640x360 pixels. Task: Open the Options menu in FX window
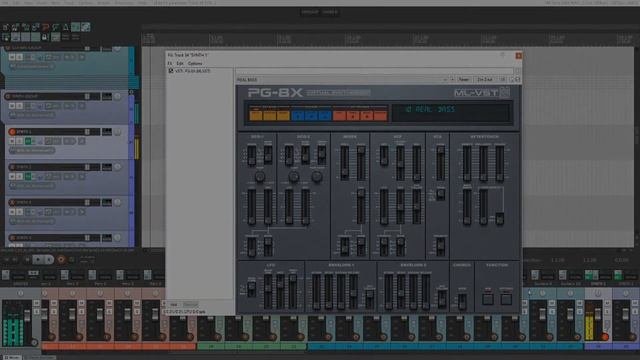pos(195,63)
